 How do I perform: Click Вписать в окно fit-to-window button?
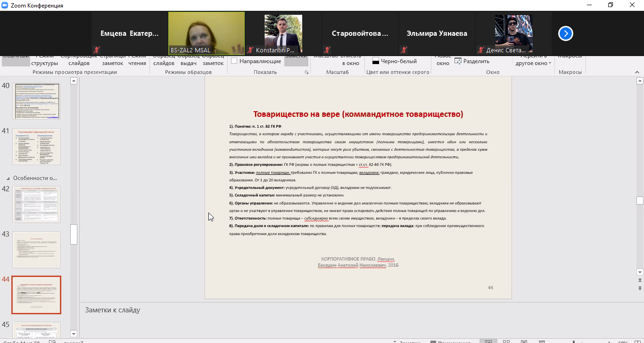[x=350, y=60]
